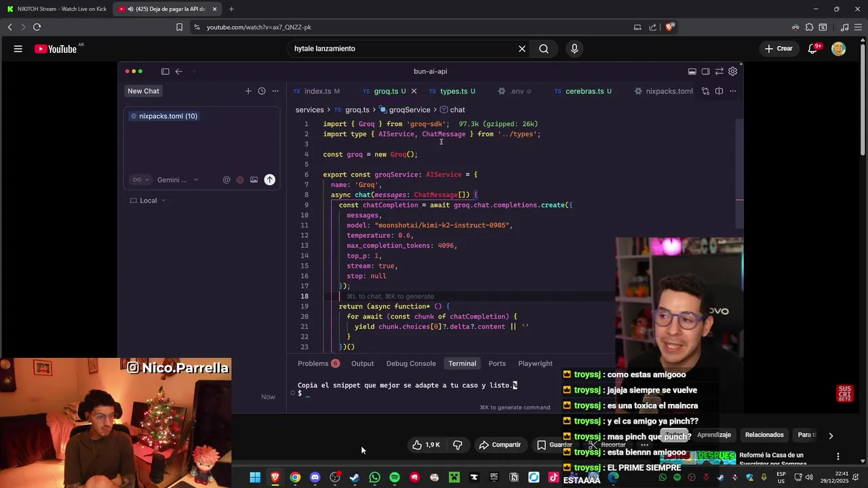The height and width of the screenshot is (488, 868).
Task: Click editor back arrow in video
Action: pos(179,71)
